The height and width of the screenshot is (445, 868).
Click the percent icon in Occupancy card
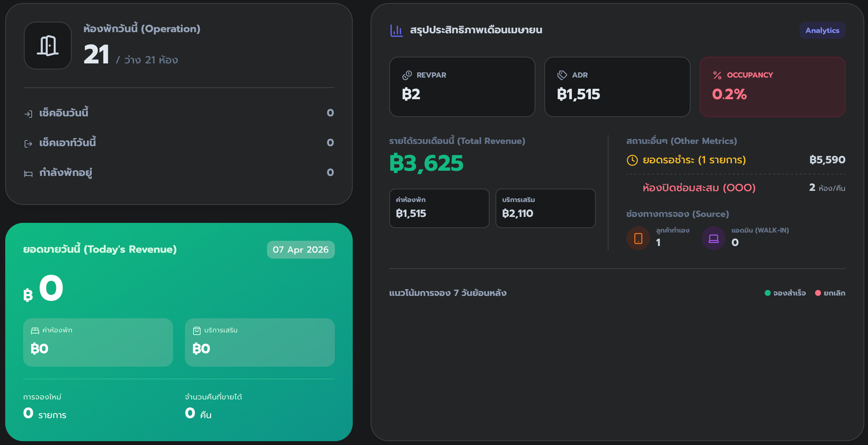[x=717, y=75]
